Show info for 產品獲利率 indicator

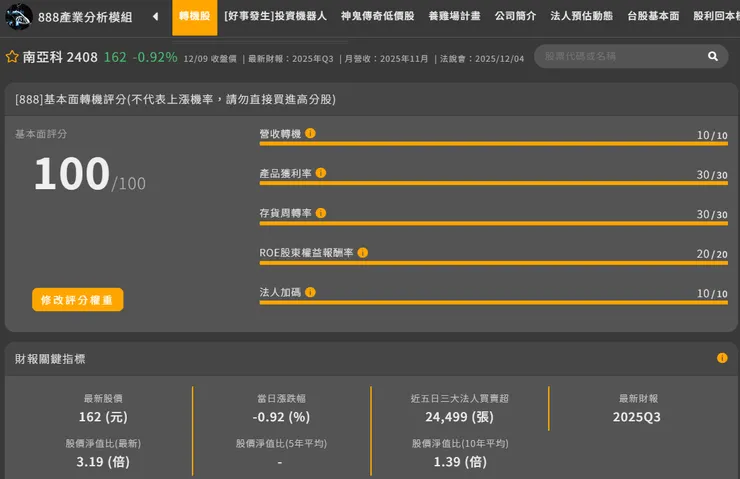pyautogui.click(x=321, y=173)
